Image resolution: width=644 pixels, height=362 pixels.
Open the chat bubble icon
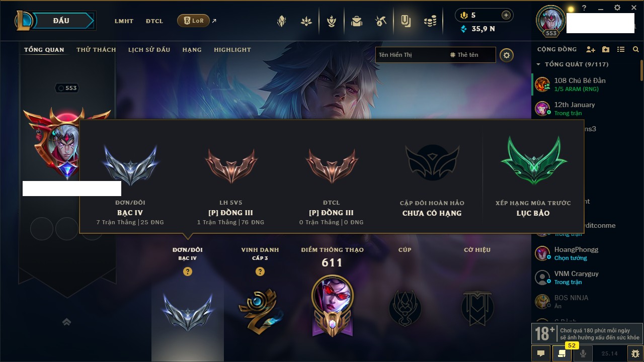click(x=541, y=353)
